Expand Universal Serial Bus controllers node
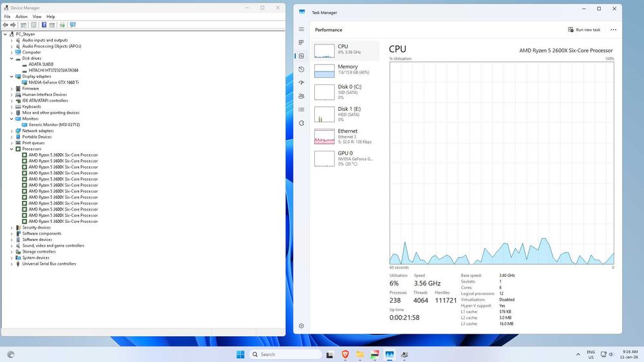This screenshot has width=644, height=362. tap(12, 264)
